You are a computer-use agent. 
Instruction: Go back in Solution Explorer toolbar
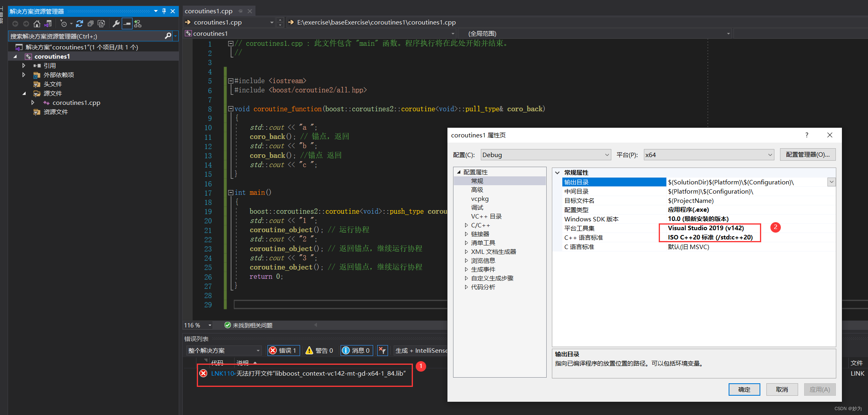[15, 24]
